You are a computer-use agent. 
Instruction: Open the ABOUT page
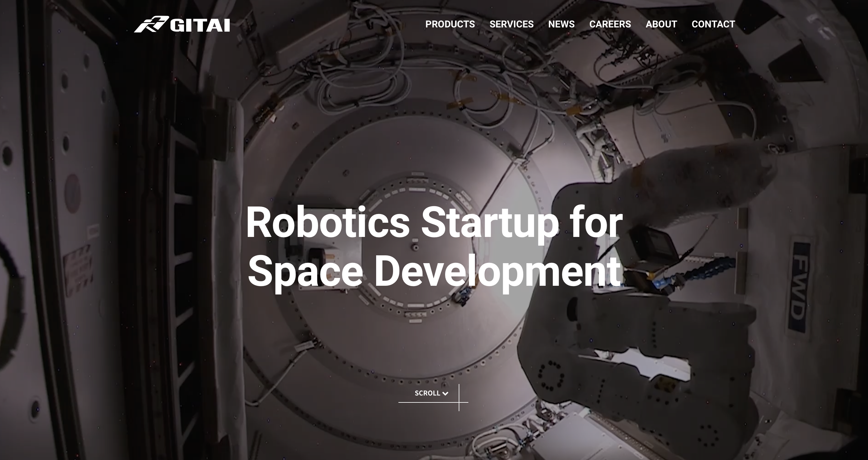[661, 24]
